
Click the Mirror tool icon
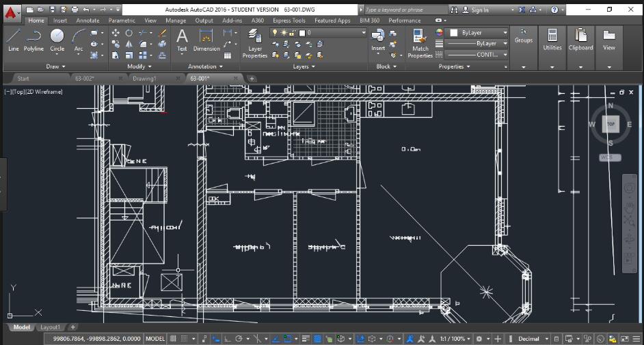129,44
